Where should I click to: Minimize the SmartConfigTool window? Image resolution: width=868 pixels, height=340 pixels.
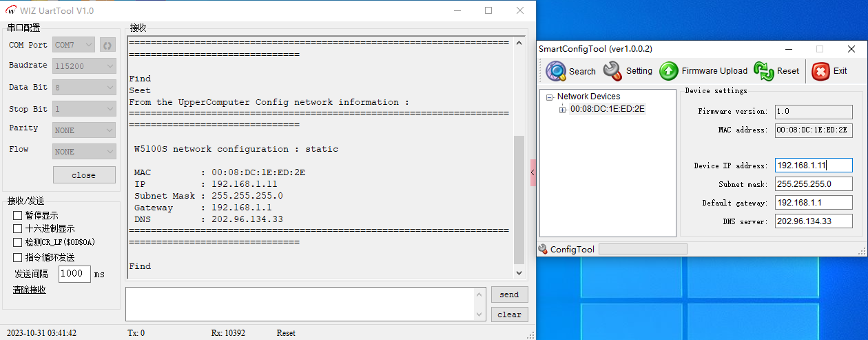tap(788, 49)
